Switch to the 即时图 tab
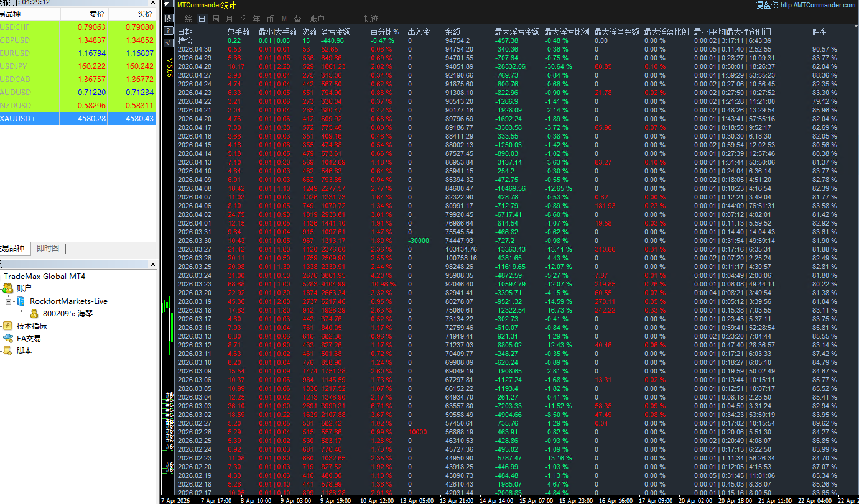This screenshot has height=504, width=859. point(48,249)
